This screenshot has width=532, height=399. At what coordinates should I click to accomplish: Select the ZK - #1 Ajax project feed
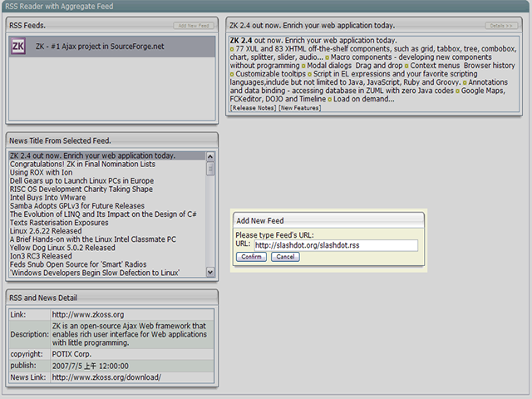coord(112,47)
